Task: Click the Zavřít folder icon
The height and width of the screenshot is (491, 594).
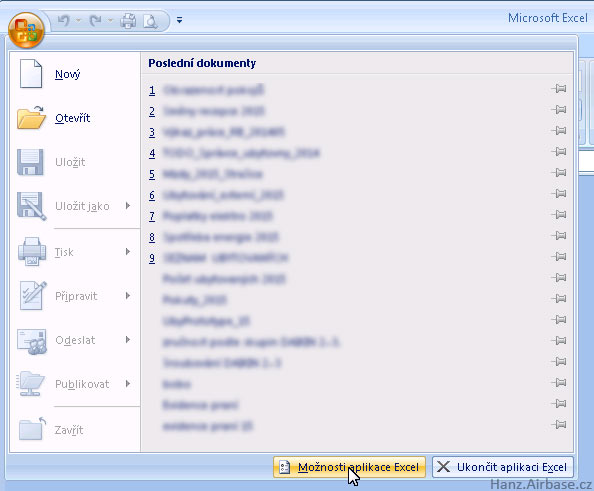Action: pos(32,428)
